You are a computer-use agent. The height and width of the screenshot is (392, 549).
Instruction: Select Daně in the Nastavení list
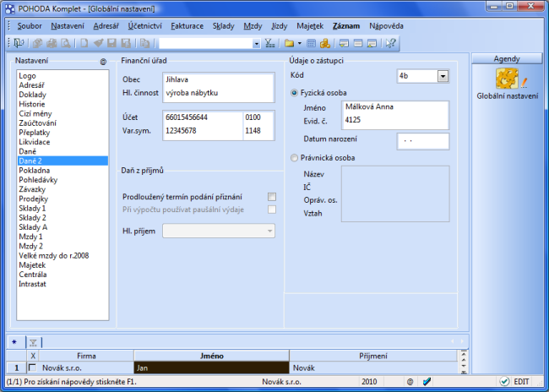coord(63,151)
